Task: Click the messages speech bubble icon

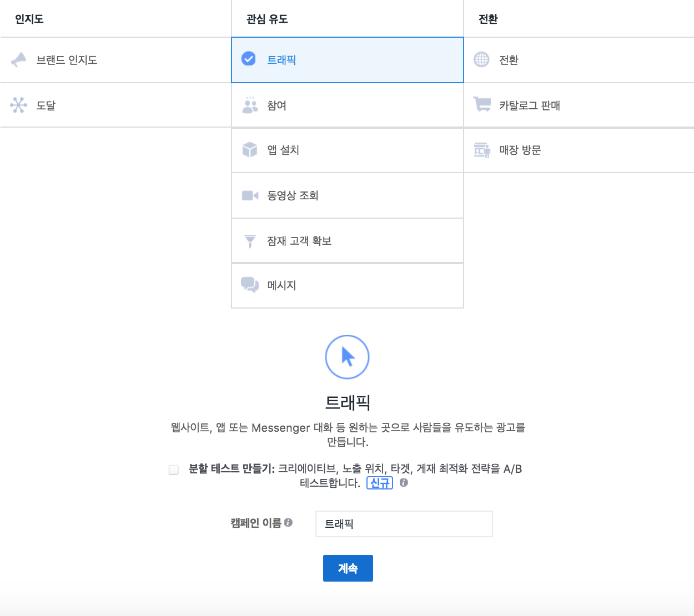Action: (249, 285)
